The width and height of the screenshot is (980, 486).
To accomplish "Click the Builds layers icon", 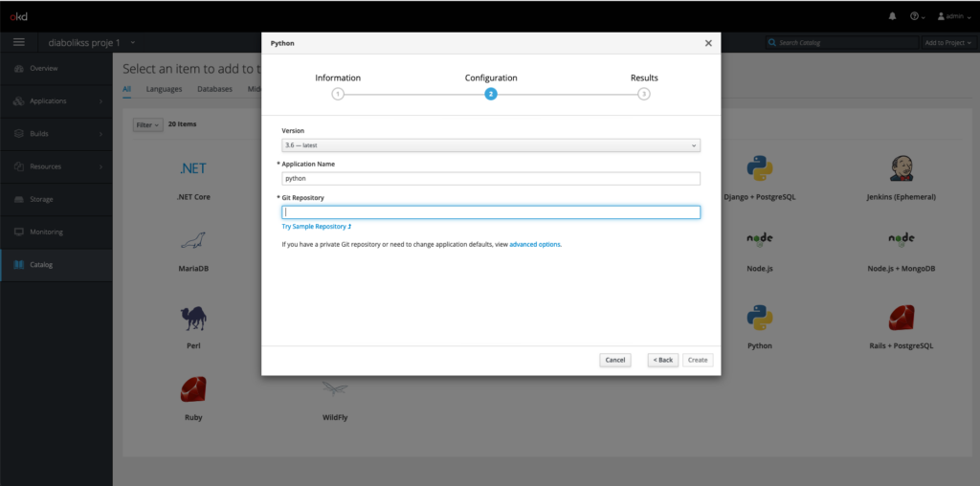I will [19, 134].
